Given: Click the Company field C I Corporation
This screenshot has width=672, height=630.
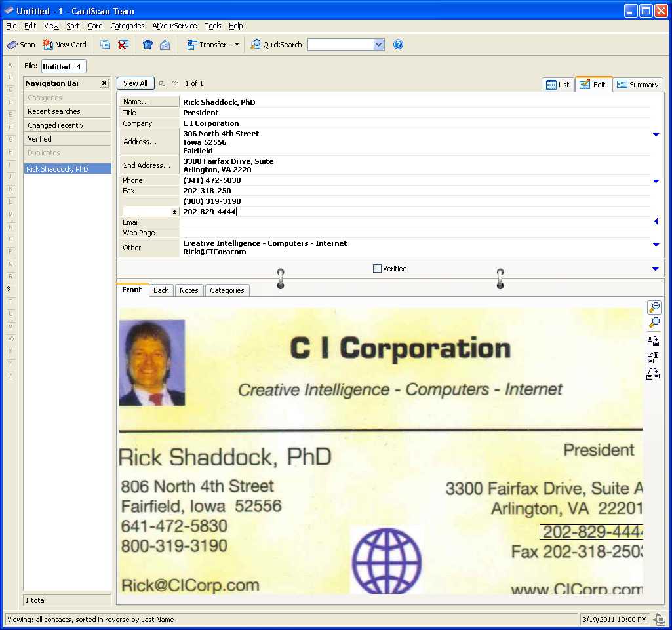Looking at the screenshot, I should (415, 123).
